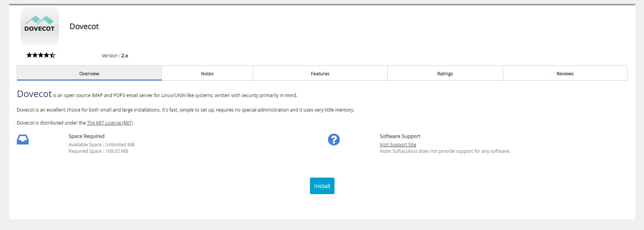Follow the Visit Support Site link

[x=398, y=145]
